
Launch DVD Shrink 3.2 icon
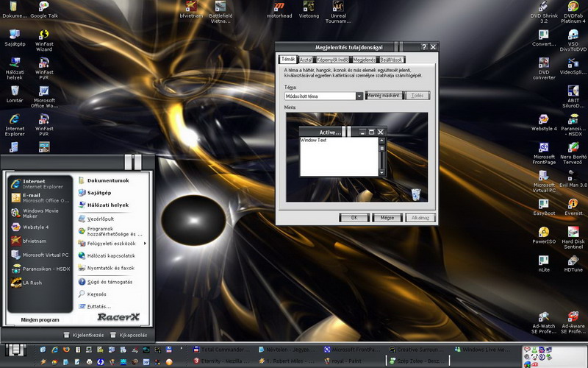544,12
